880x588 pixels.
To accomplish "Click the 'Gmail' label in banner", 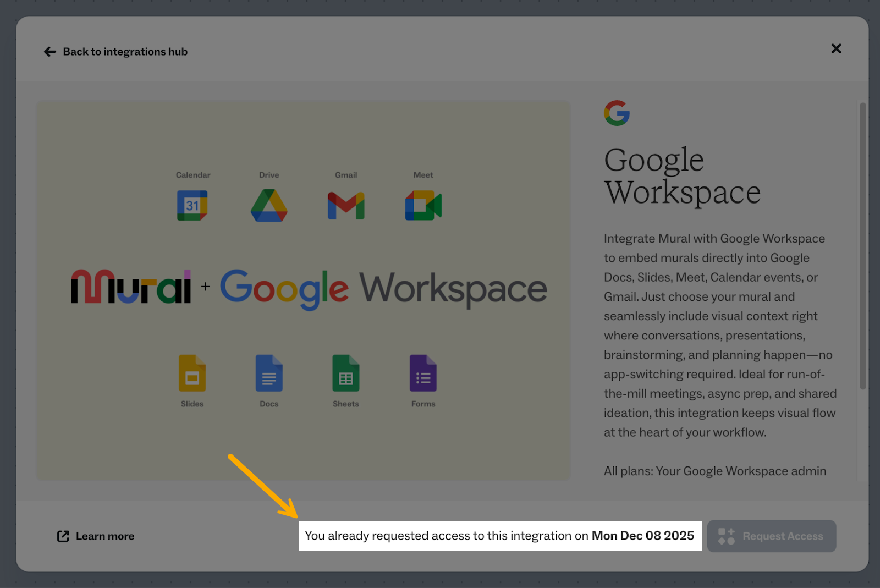I will click(x=346, y=175).
